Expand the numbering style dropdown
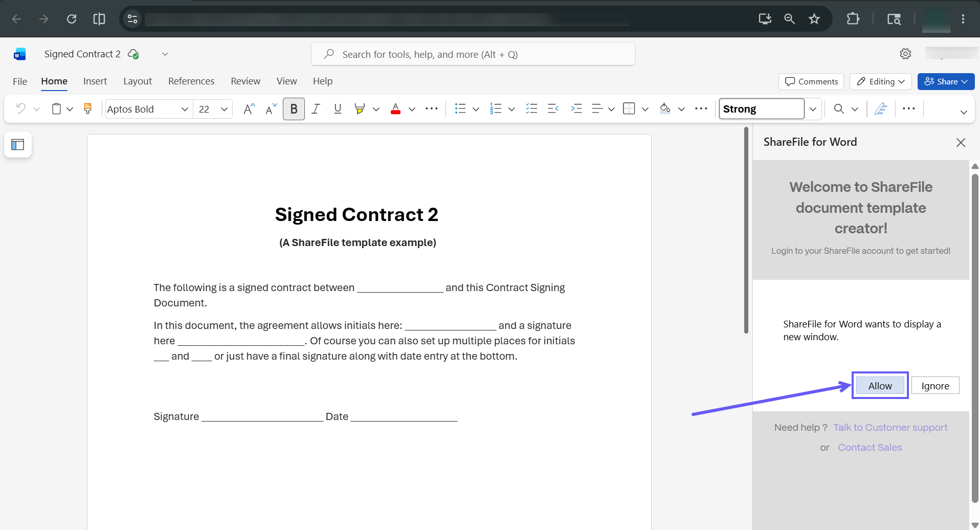Screen dimensions: 980x530 [511, 109]
